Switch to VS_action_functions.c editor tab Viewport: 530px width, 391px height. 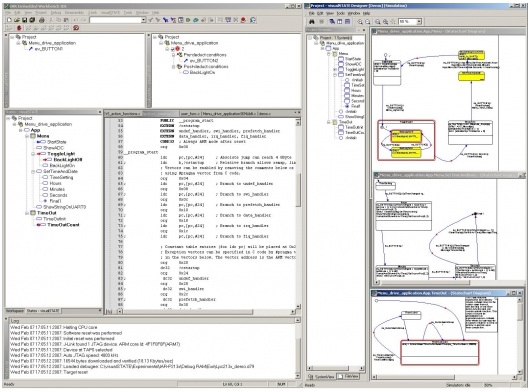(122, 114)
